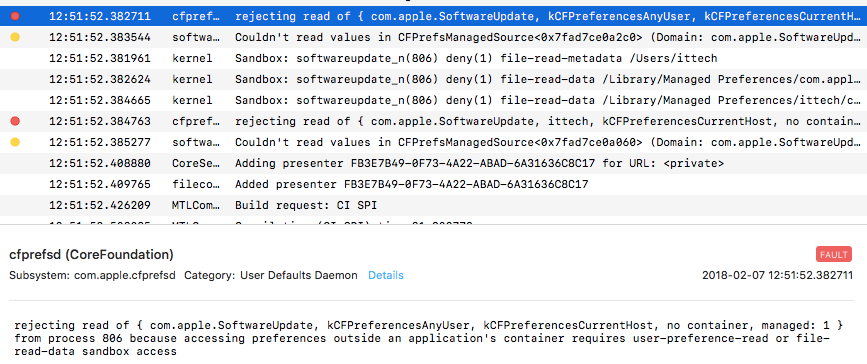Viewport: 867px width, 364px height.
Task: Click the cfprefsd (CoreFoundation) heading
Action: pyautogui.click(x=91, y=254)
